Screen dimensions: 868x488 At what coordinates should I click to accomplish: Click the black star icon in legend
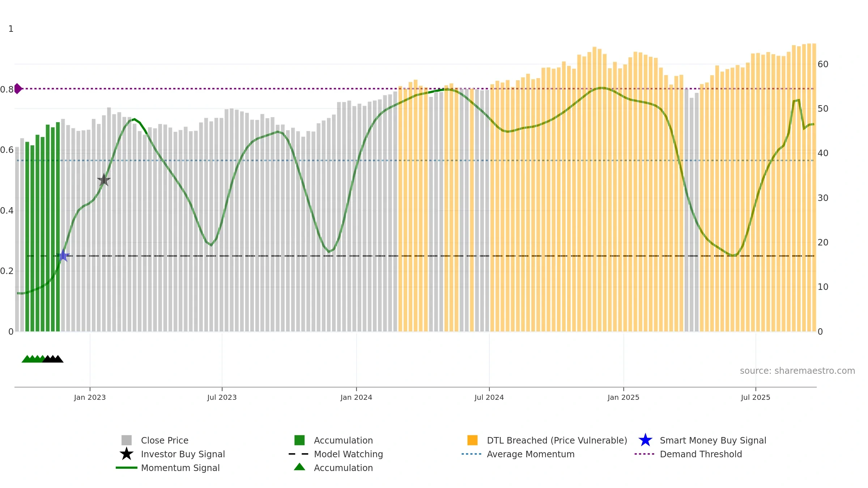tap(127, 454)
